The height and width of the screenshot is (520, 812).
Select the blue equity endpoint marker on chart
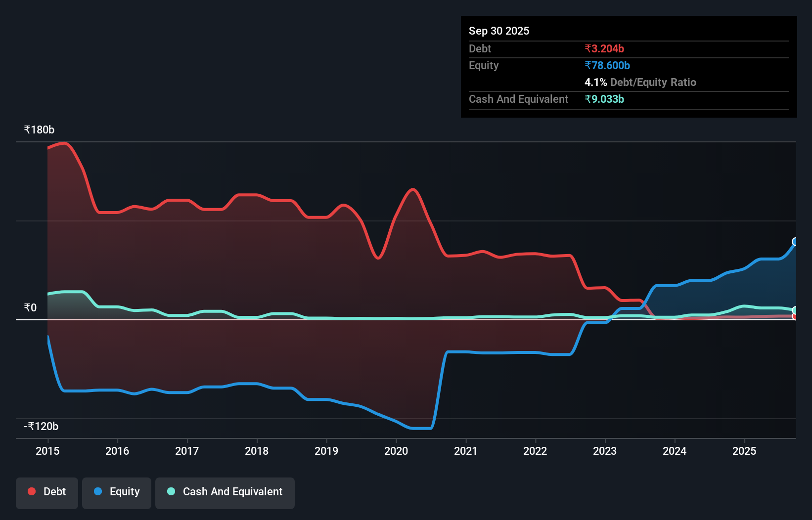point(794,242)
